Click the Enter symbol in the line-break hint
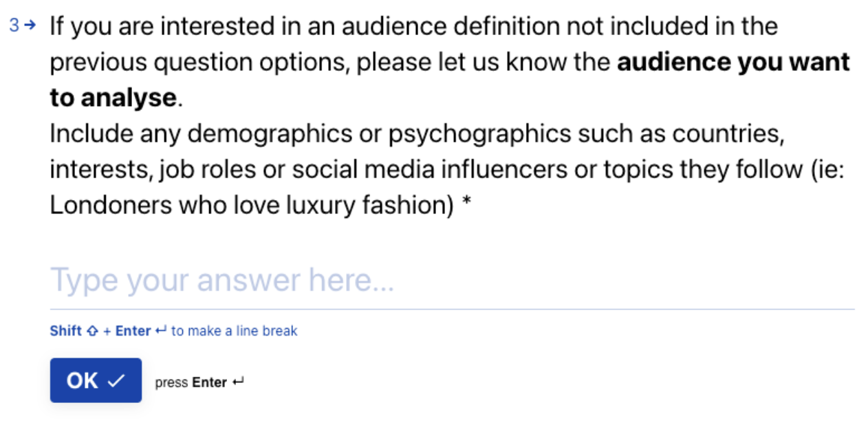Image resolution: width=868 pixels, height=447 pixels. click(x=161, y=331)
